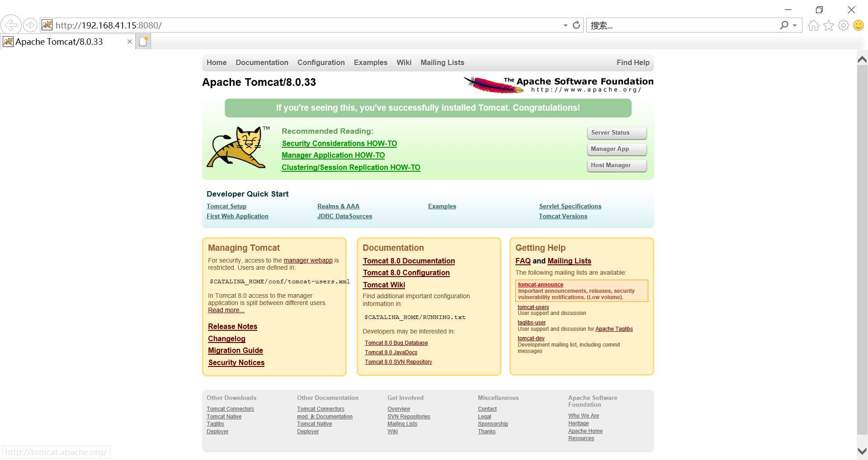Open the Tomcat Wiki link
The width and height of the screenshot is (868, 460).
coord(384,285)
